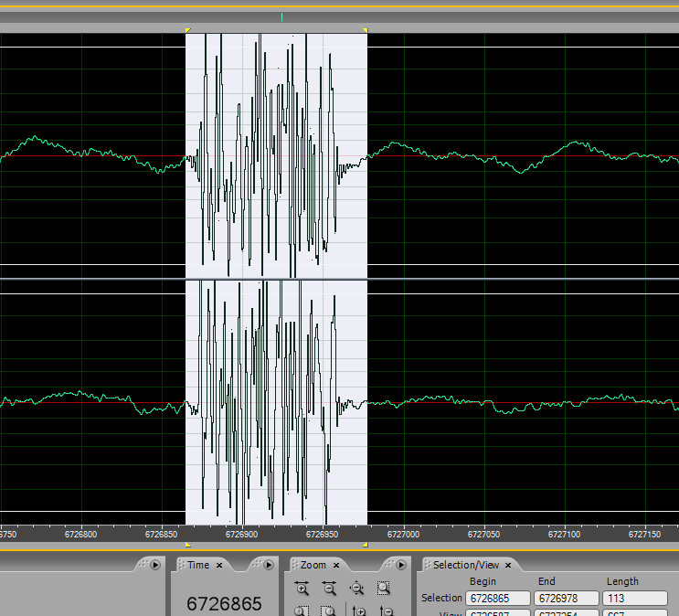This screenshot has height=616, width=679.
Task: Select the Zoom panel tab
Action: [313, 566]
